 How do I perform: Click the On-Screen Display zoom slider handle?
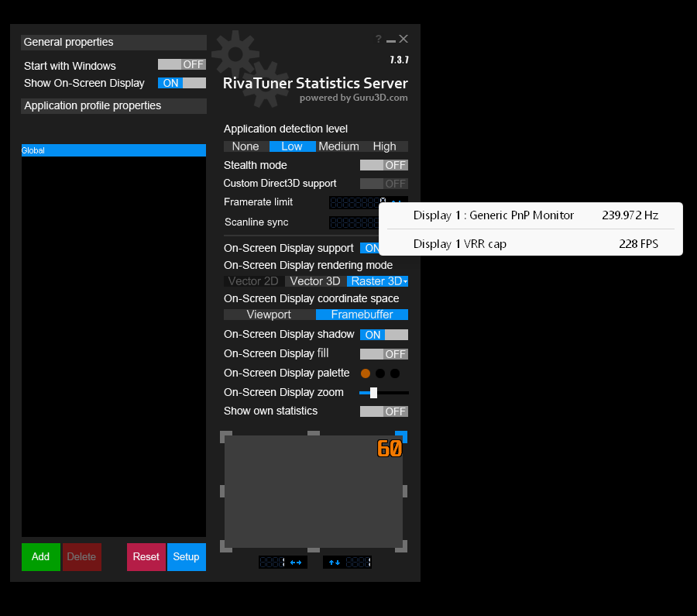(x=374, y=393)
